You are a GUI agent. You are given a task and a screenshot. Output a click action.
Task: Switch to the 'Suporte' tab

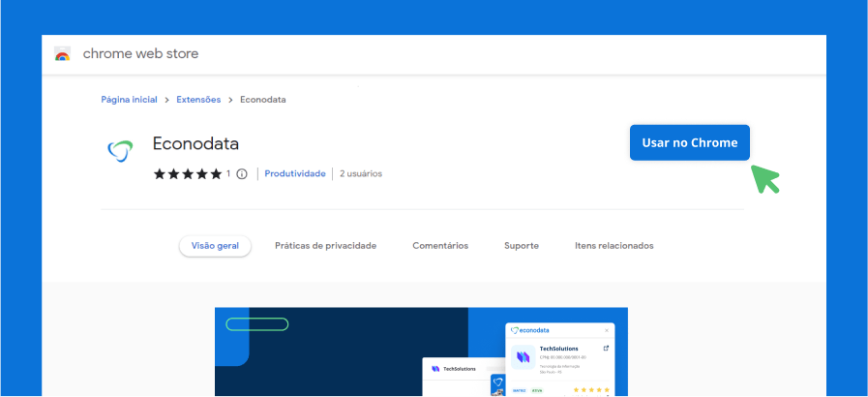click(x=522, y=246)
